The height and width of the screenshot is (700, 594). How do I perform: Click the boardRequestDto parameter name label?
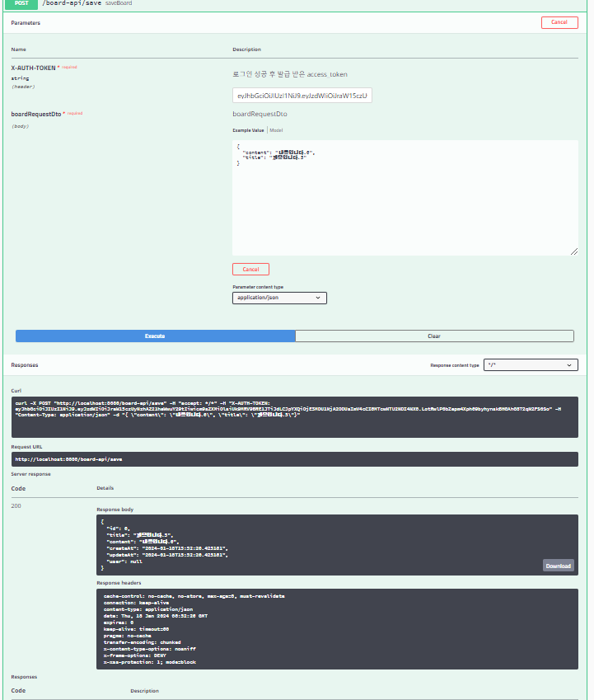point(36,115)
